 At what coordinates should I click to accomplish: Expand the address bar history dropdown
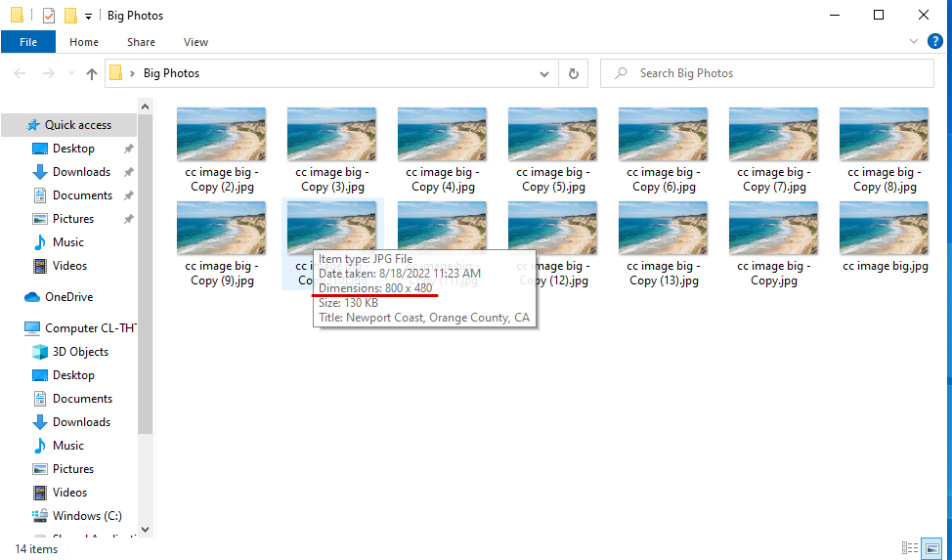545,73
